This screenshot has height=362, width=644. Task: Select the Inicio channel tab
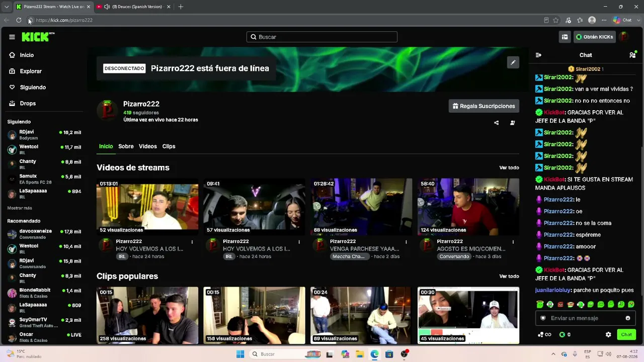pyautogui.click(x=106, y=146)
